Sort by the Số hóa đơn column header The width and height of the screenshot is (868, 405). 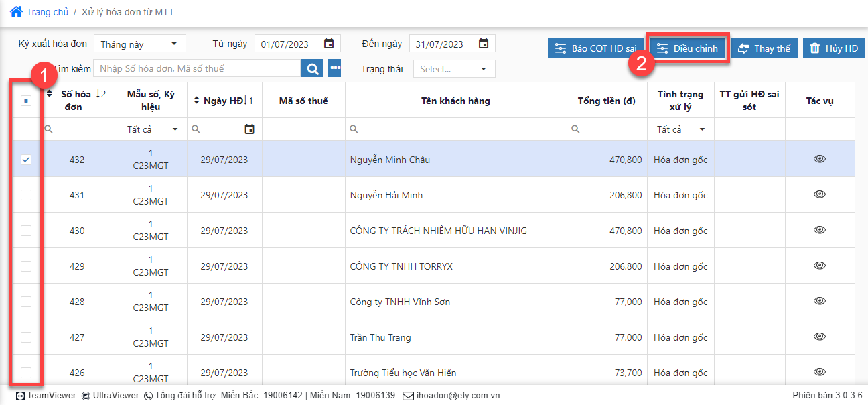coord(76,100)
